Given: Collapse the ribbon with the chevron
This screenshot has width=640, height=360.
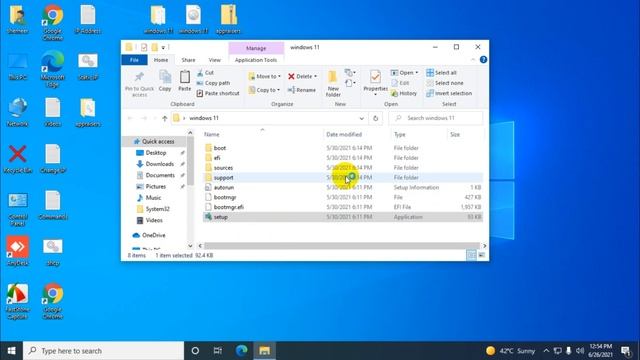Looking at the screenshot, I should (473, 60).
